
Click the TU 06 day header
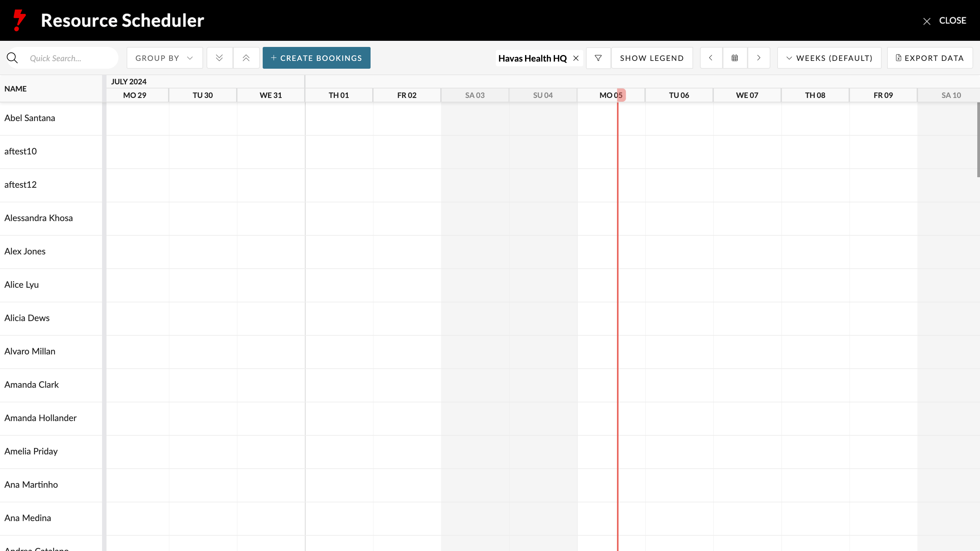click(679, 95)
